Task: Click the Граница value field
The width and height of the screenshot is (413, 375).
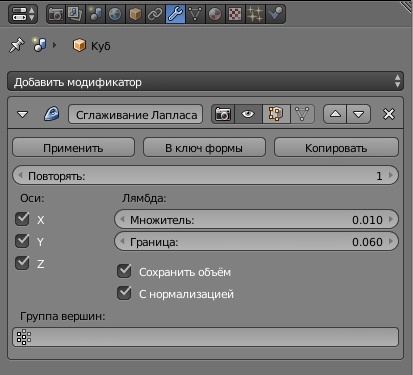Action: pos(256,241)
